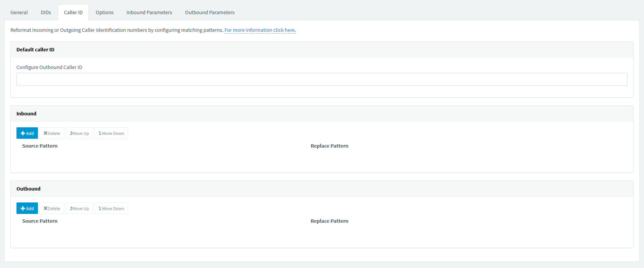The height and width of the screenshot is (268, 644).
Task: Open the 'For more information click here' link
Action: [260, 30]
